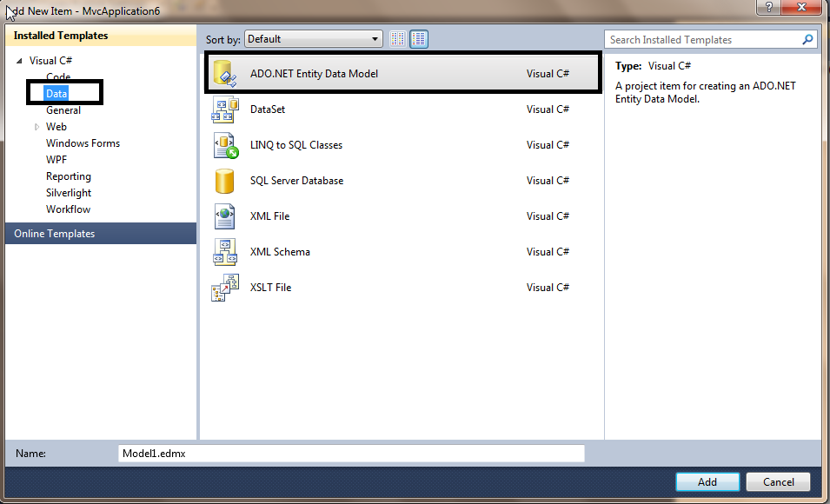Switch to Online Templates section
This screenshot has width=830, height=504.
pos(53,233)
